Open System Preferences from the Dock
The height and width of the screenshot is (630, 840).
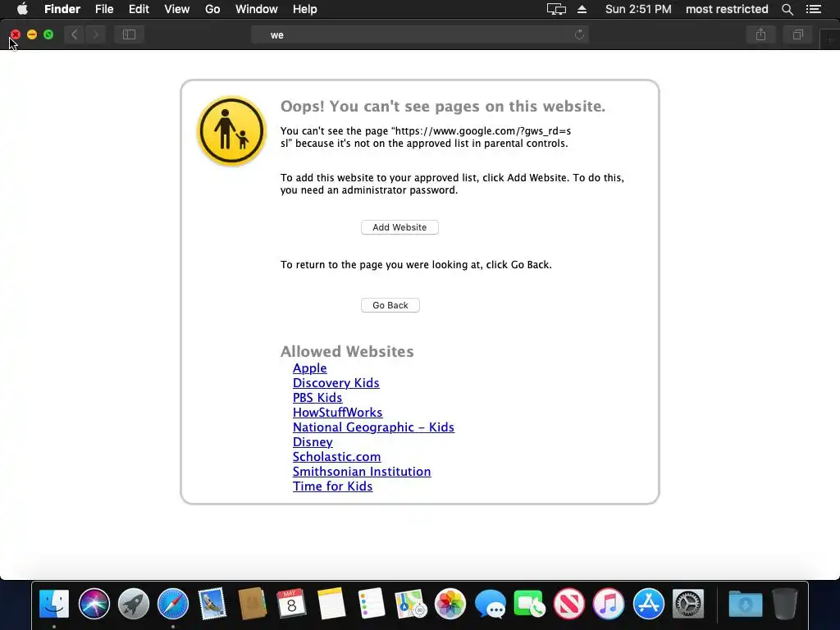pos(688,604)
